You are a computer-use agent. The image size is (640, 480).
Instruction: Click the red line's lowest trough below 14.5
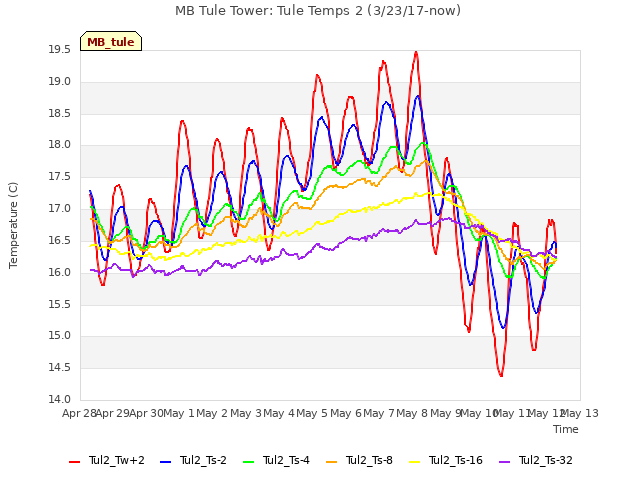(x=501, y=376)
